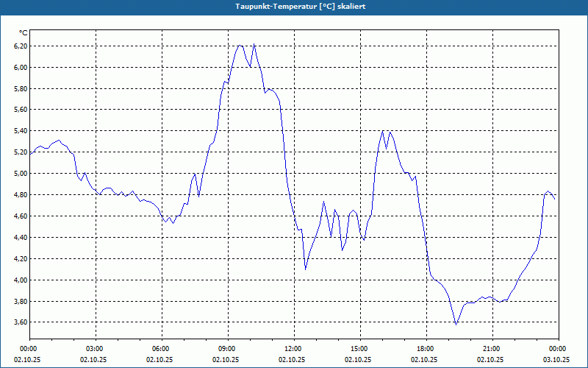588x368 pixels.
Task: Click the 03.10.25 date label
Action: (556, 359)
